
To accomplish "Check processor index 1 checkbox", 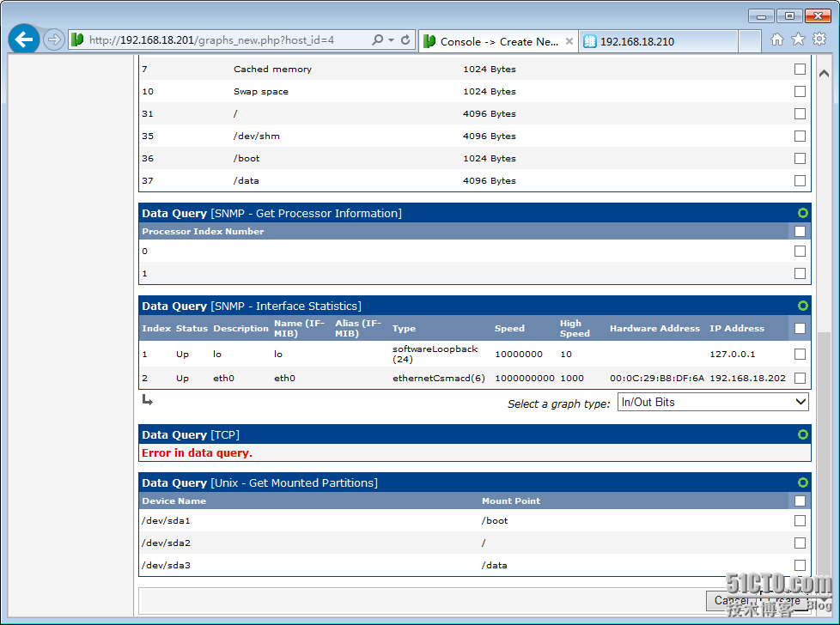I will pyautogui.click(x=800, y=274).
